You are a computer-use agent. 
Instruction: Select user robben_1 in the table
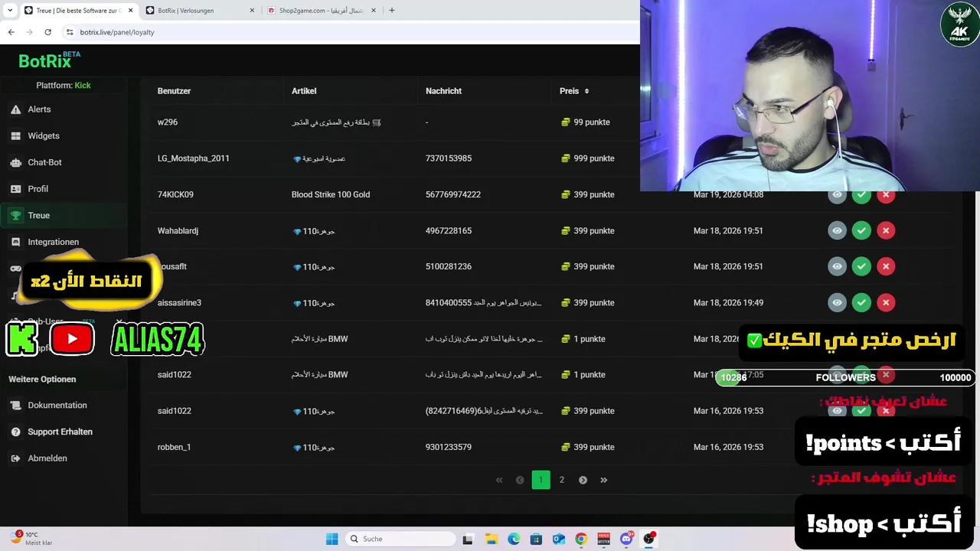[174, 447]
